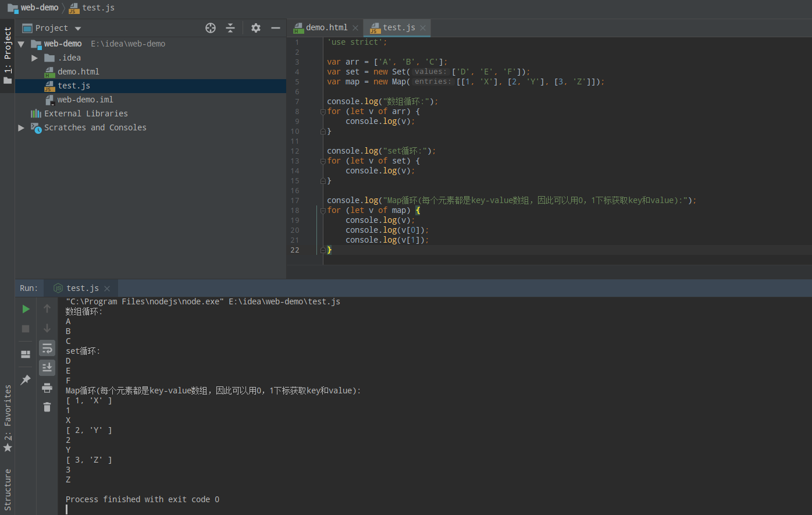Pin the Run tab with pin icon
Image resolution: width=812 pixels, height=515 pixels.
[x=26, y=379]
